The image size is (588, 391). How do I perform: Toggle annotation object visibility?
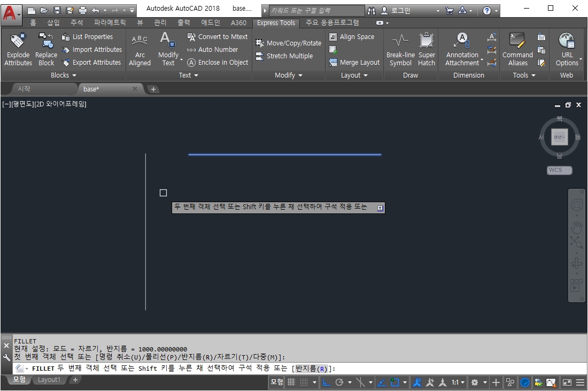click(416, 382)
